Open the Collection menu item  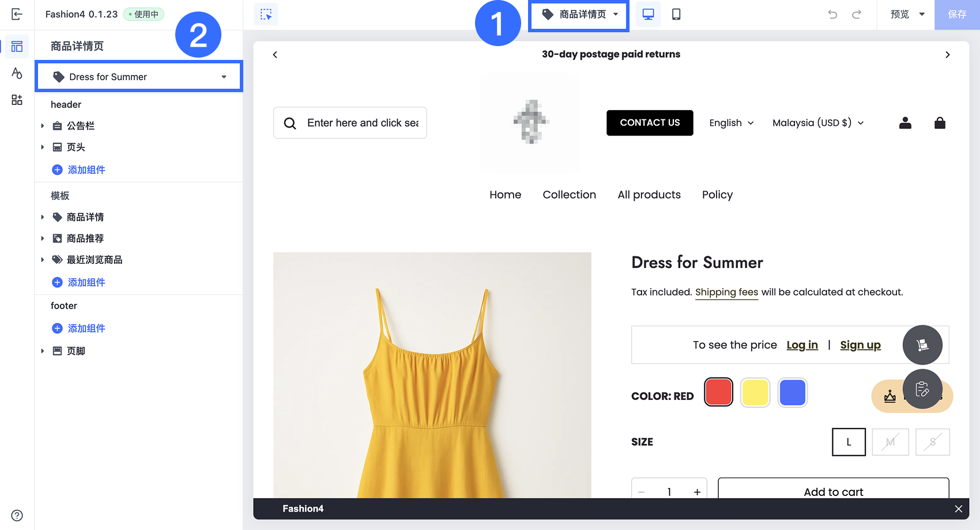569,195
